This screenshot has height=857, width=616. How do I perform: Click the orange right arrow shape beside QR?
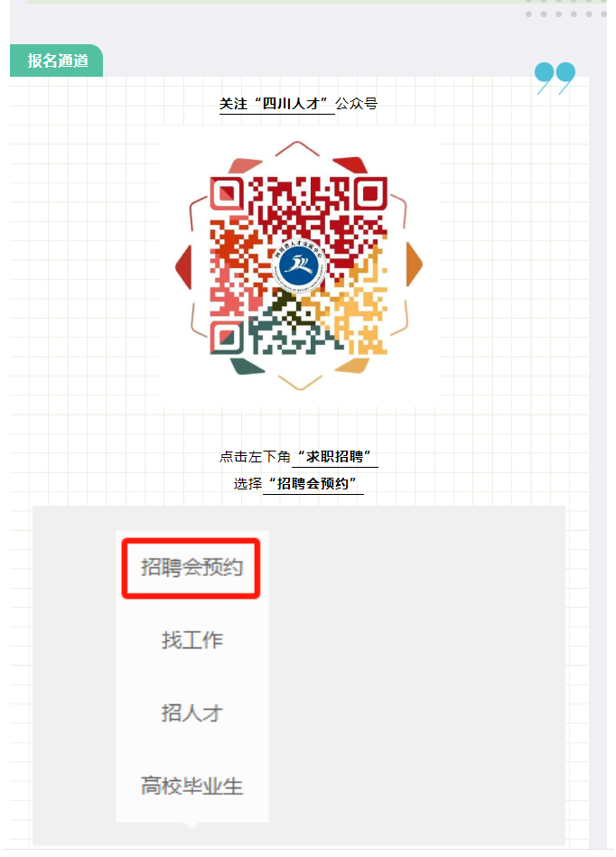tap(415, 264)
